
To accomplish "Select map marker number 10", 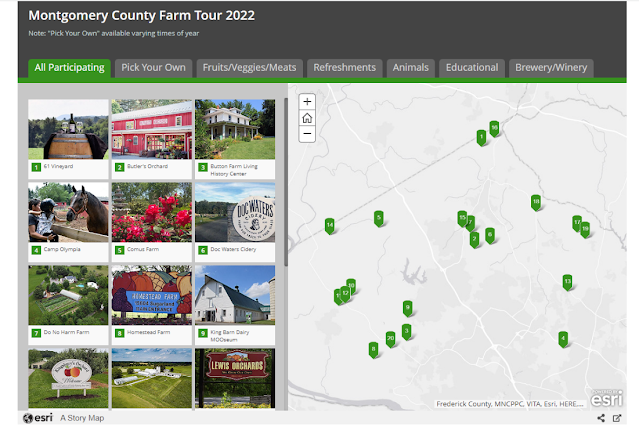I will pyautogui.click(x=351, y=286).
